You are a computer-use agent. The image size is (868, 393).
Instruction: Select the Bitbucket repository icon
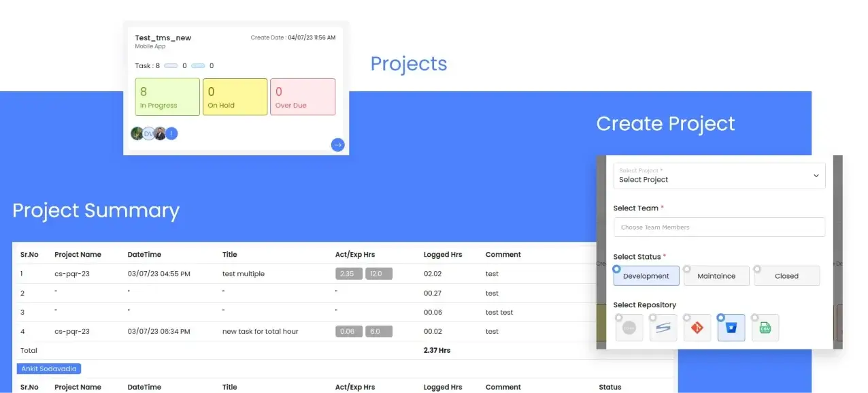[731, 328]
